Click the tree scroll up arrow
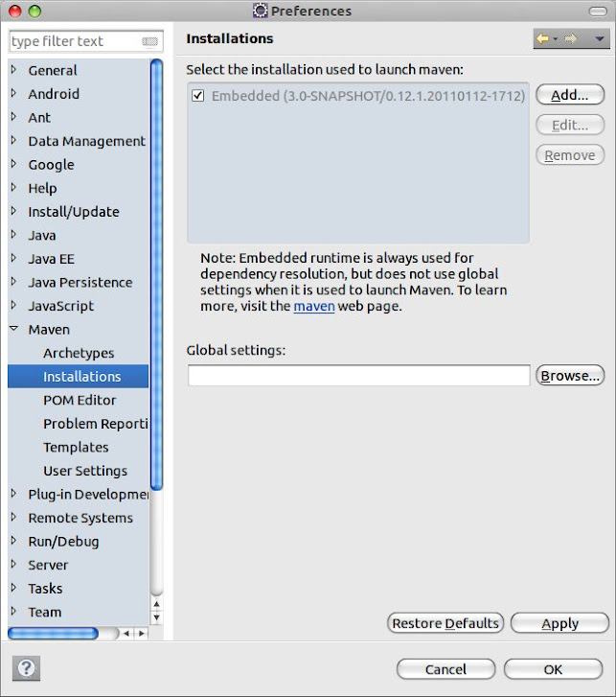 click(x=156, y=604)
